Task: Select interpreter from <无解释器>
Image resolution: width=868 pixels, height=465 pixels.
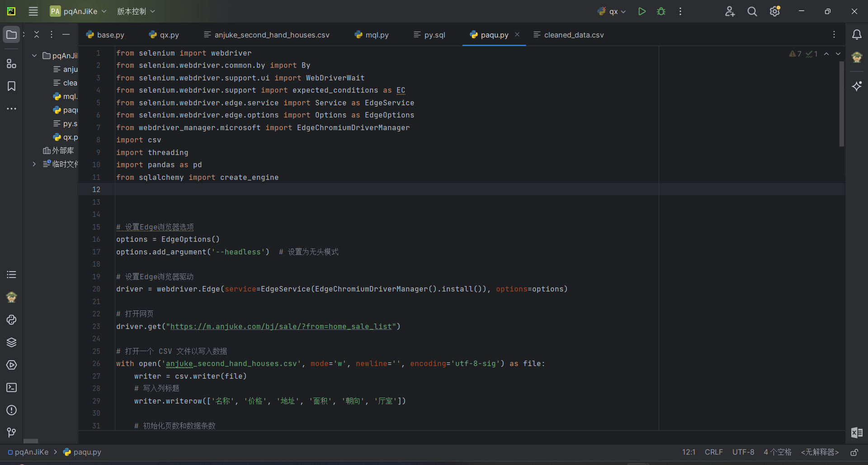Action: (820, 452)
